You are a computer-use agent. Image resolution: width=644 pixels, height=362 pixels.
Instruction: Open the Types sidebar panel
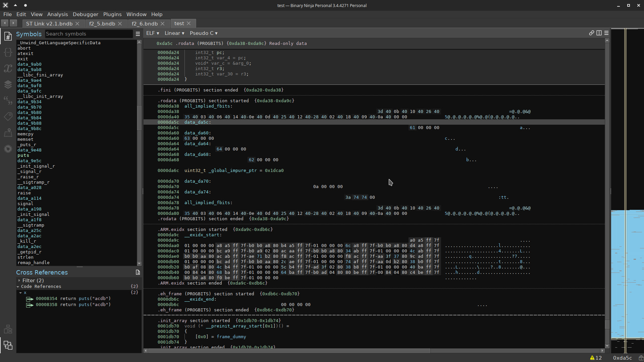[x=8, y=52]
